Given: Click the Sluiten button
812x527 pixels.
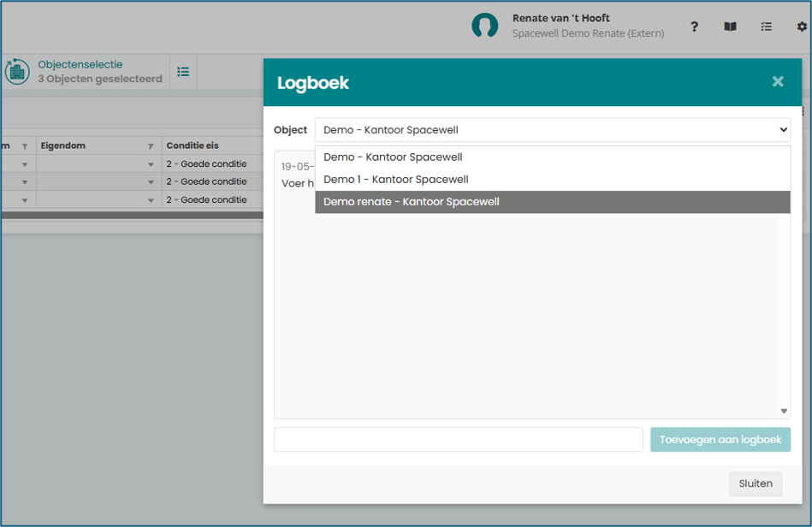Looking at the screenshot, I should [x=756, y=483].
